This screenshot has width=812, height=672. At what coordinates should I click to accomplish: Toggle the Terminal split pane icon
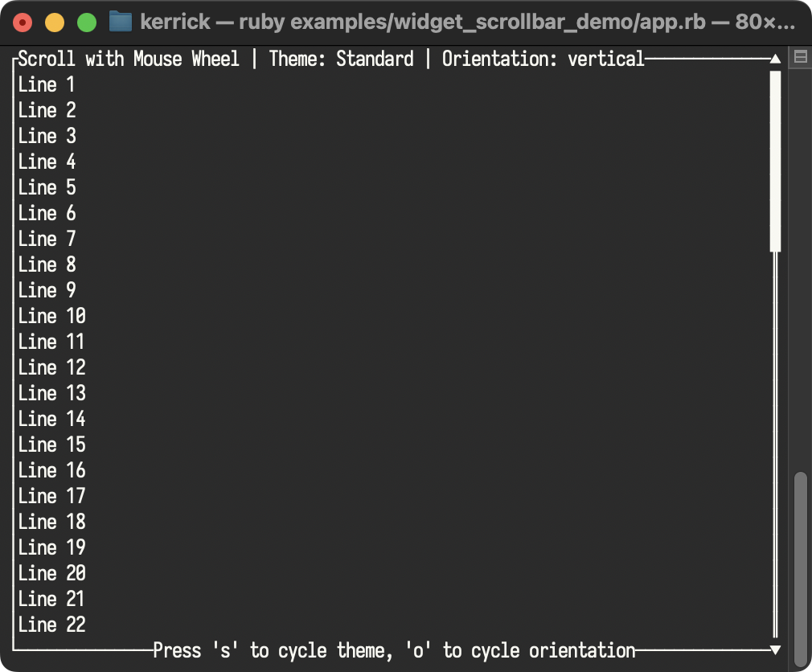800,56
